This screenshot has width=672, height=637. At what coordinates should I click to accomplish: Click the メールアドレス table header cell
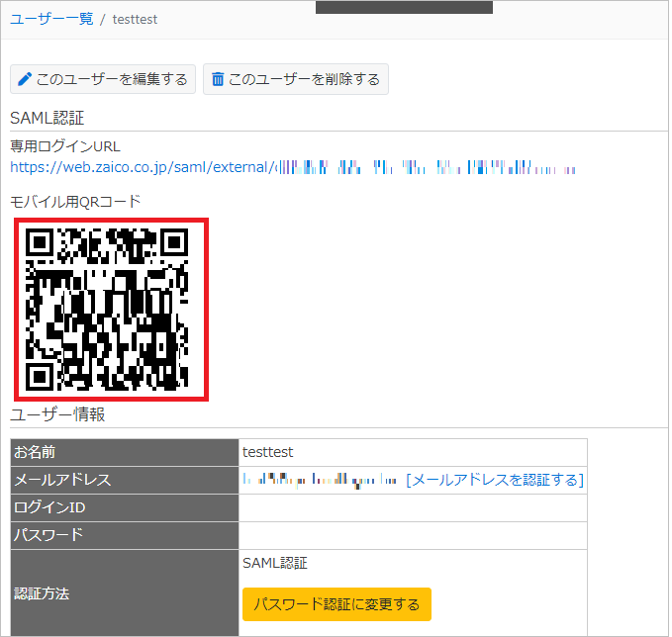click(125, 480)
